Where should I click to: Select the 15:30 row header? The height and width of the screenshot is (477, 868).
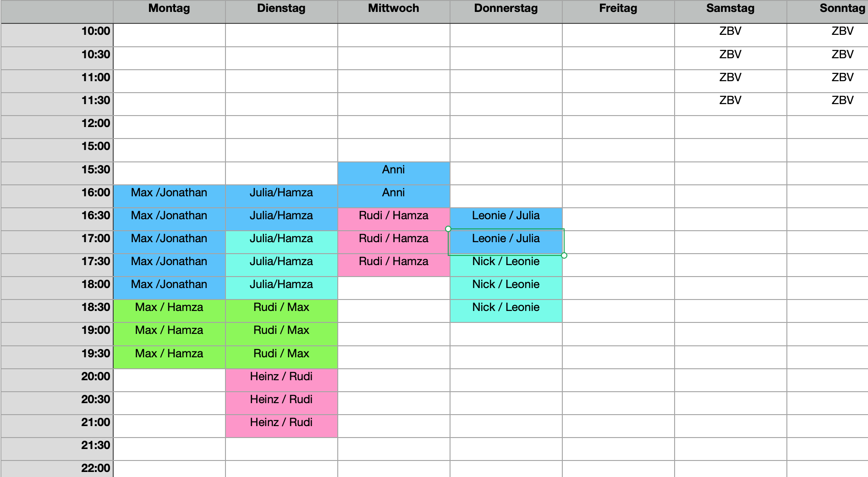click(57, 173)
